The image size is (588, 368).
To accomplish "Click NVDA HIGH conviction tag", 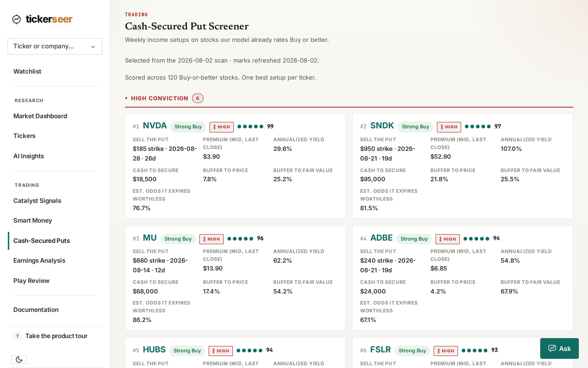I will pyautogui.click(x=222, y=127).
